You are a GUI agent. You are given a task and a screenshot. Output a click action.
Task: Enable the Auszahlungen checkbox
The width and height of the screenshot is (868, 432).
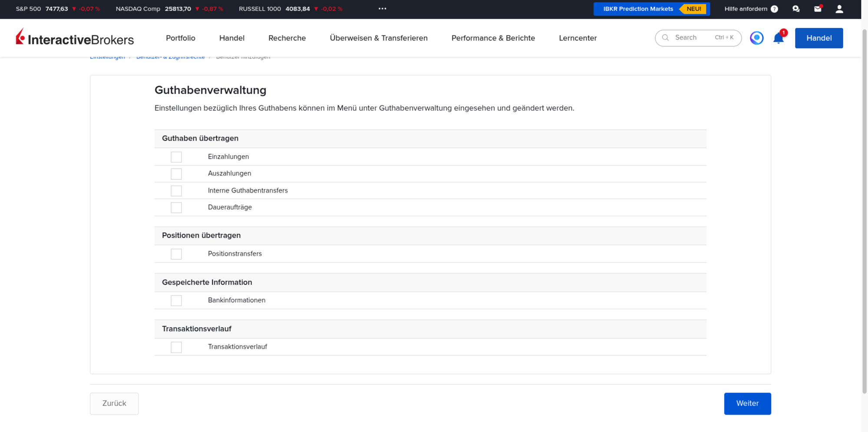[x=176, y=174]
